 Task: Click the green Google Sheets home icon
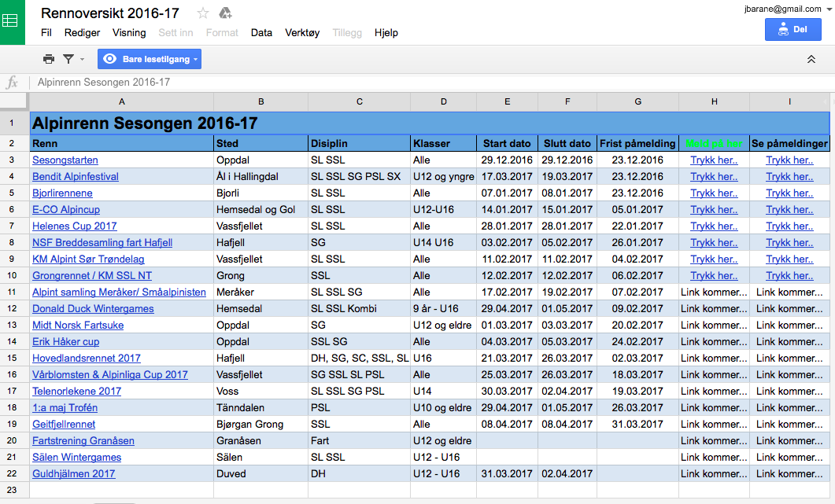click(x=12, y=21)
